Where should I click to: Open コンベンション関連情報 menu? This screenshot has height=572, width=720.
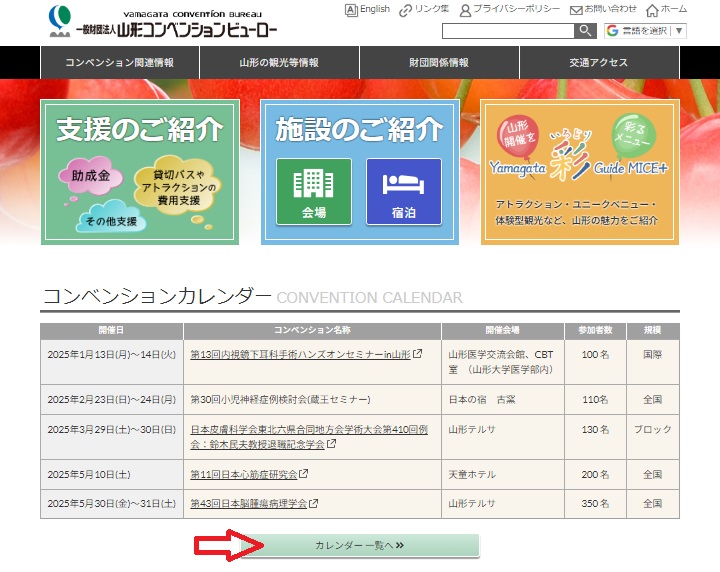coord(119,62)
